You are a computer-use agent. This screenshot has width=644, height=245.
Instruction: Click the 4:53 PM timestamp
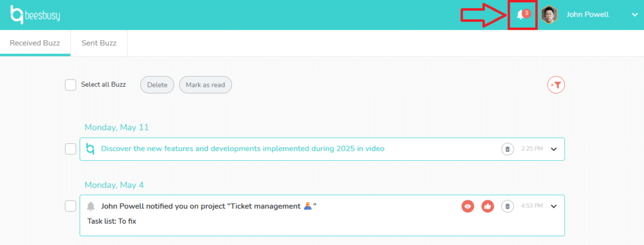[x=532, y=205]
